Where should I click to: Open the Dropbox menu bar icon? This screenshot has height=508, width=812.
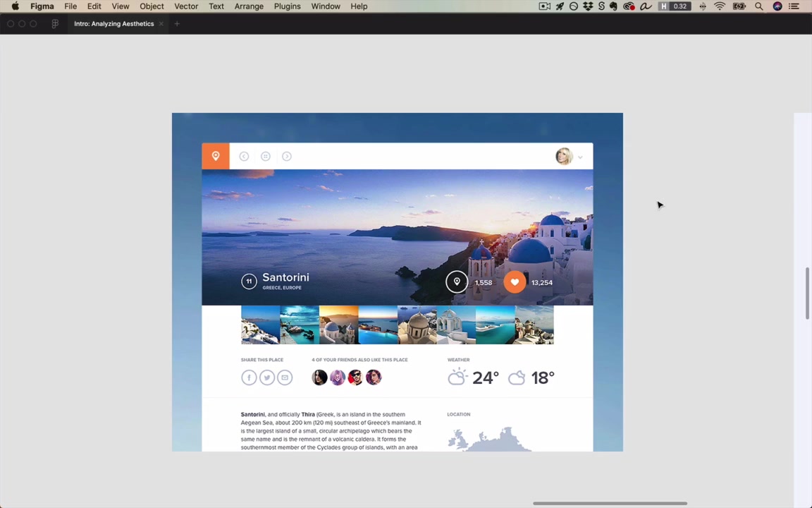(x=588, y=6)
